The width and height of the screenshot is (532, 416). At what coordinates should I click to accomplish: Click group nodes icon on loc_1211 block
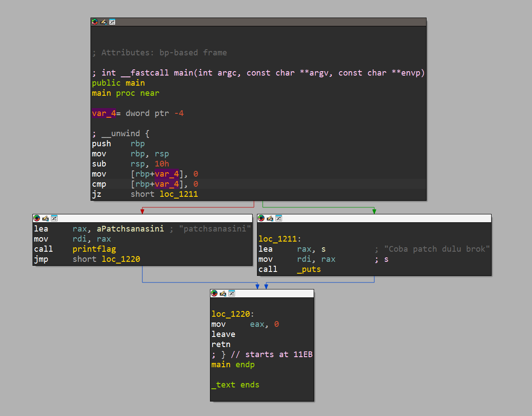tap(279, 218)
